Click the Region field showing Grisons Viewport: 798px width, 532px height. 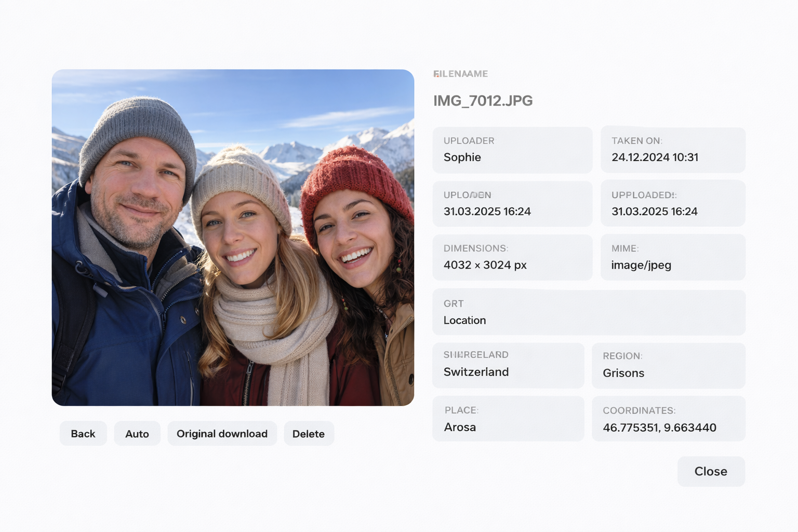coord(668,366)
